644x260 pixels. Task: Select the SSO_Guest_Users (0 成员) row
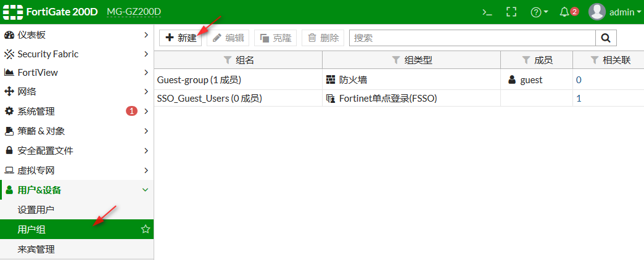pos(399,99)
